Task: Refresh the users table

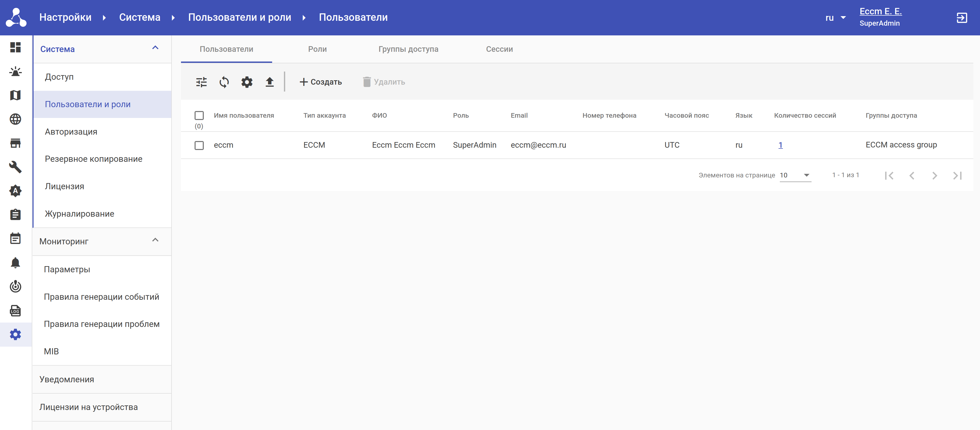Action: point(224,82)
